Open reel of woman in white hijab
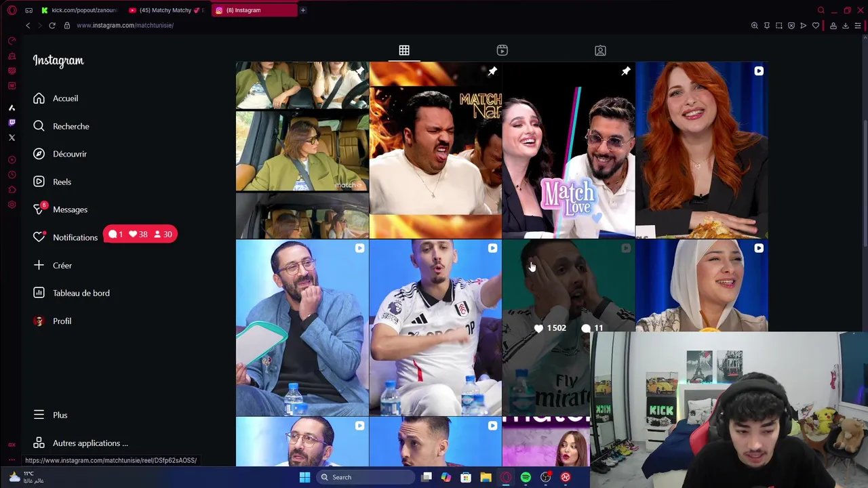Screen dimensions: 868x488 701,285
